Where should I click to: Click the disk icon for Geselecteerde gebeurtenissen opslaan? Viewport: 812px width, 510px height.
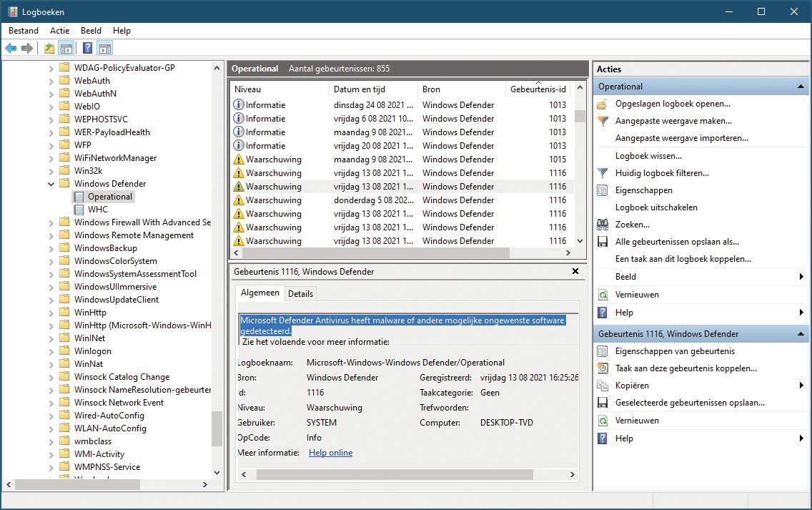tap(603, 403)
